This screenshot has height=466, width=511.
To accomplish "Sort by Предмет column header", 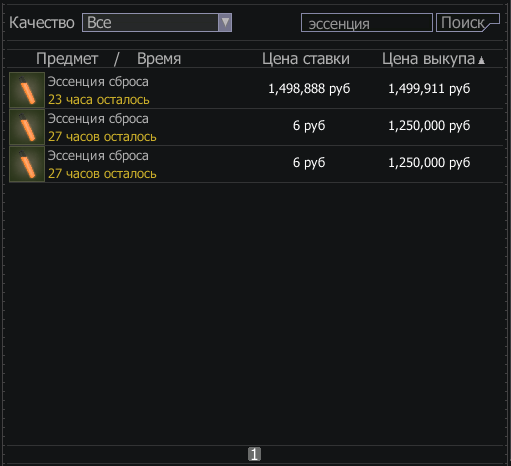I will point(67,59).
